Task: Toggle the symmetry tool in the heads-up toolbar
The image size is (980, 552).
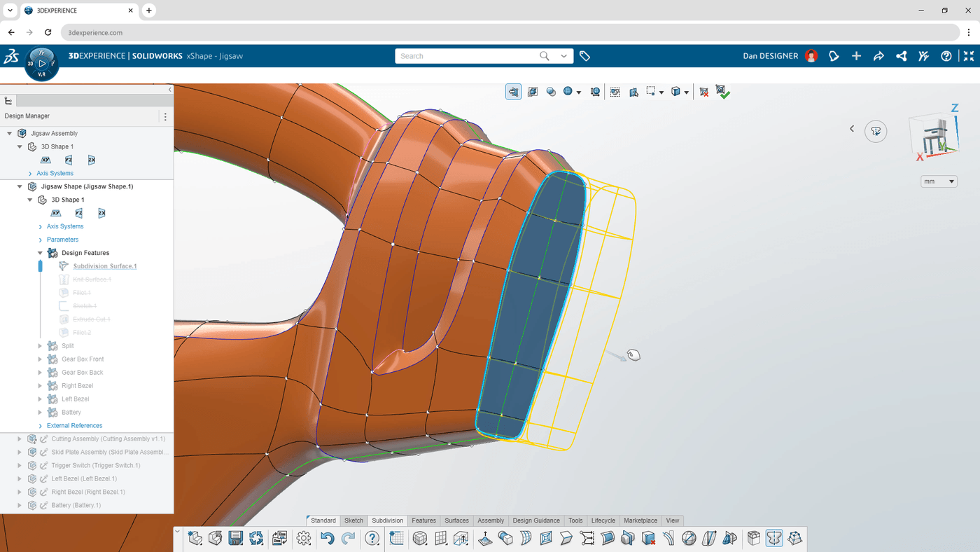Action: coord(633,91)
